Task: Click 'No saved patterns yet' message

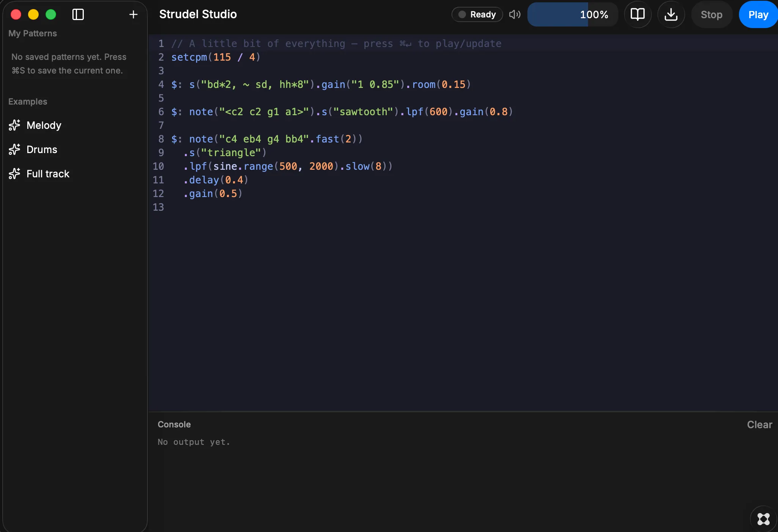Action: point(69,64)
